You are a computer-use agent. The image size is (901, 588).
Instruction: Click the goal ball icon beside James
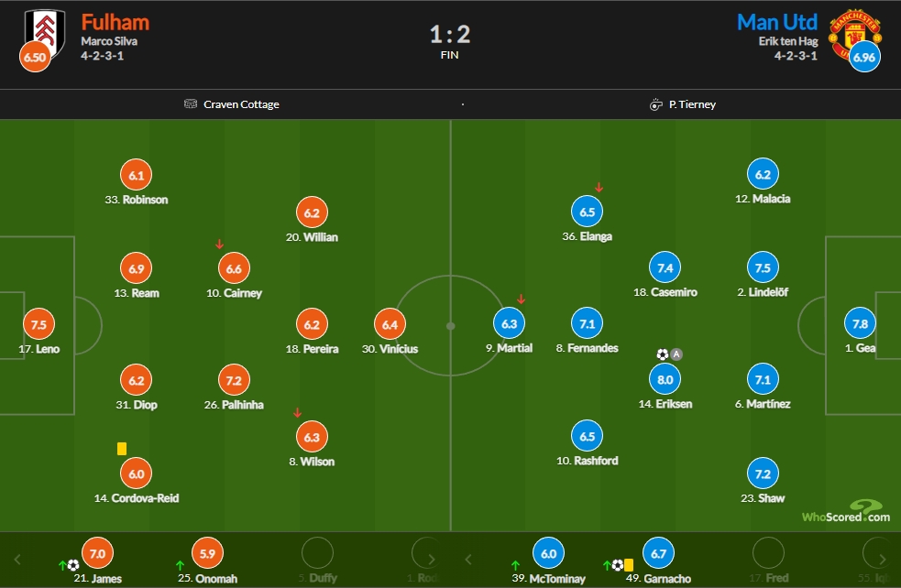coord(73,566)
